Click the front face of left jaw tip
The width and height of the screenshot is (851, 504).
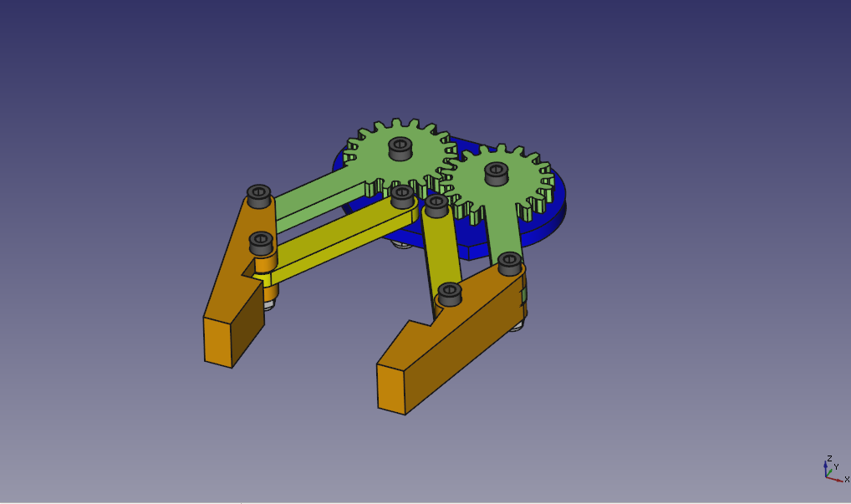pyautogui.click(x=217, y=341)
